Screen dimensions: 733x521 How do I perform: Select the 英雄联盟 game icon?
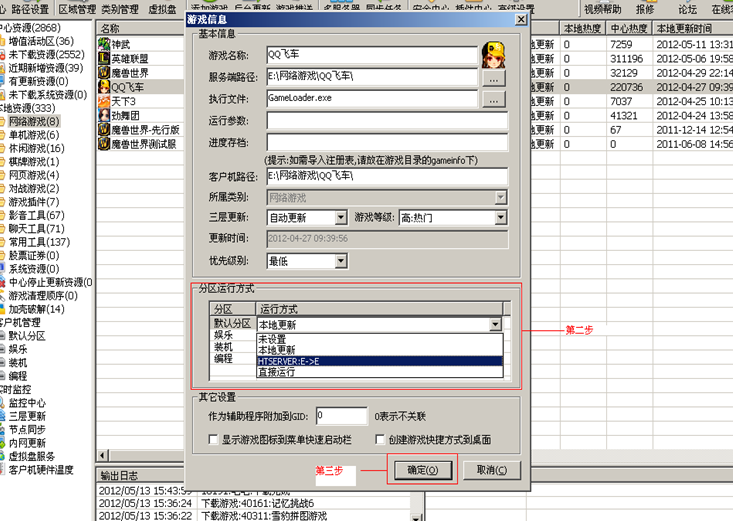tap(103, 58)
